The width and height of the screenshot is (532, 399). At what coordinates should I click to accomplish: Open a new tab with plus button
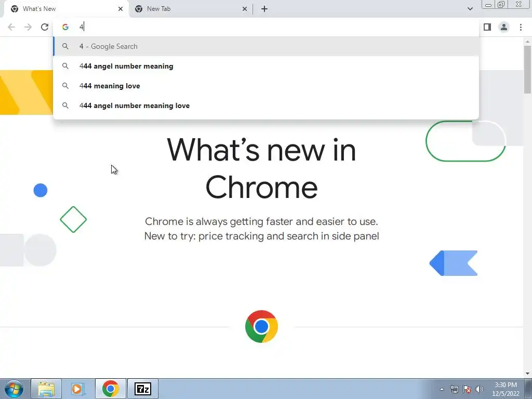[264, 9]
